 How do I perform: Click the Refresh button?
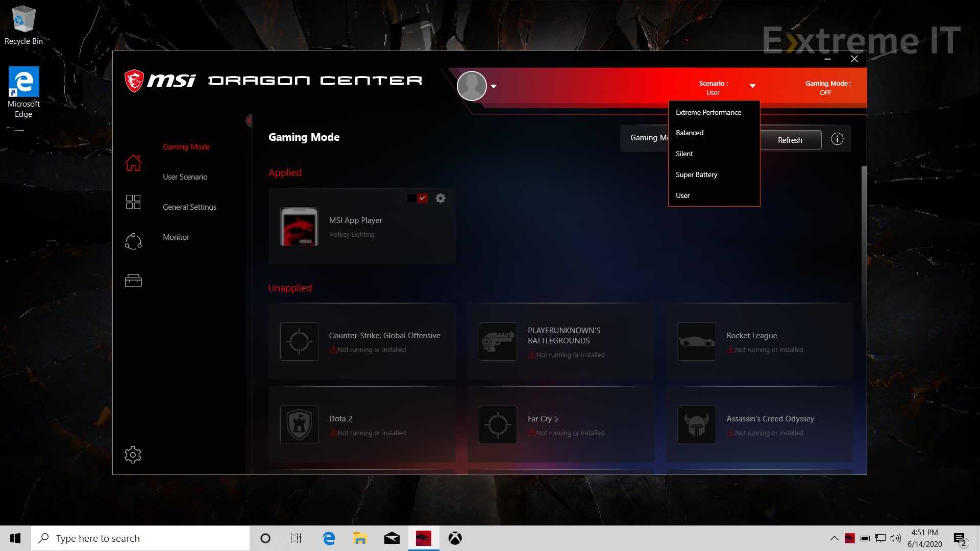790,140
